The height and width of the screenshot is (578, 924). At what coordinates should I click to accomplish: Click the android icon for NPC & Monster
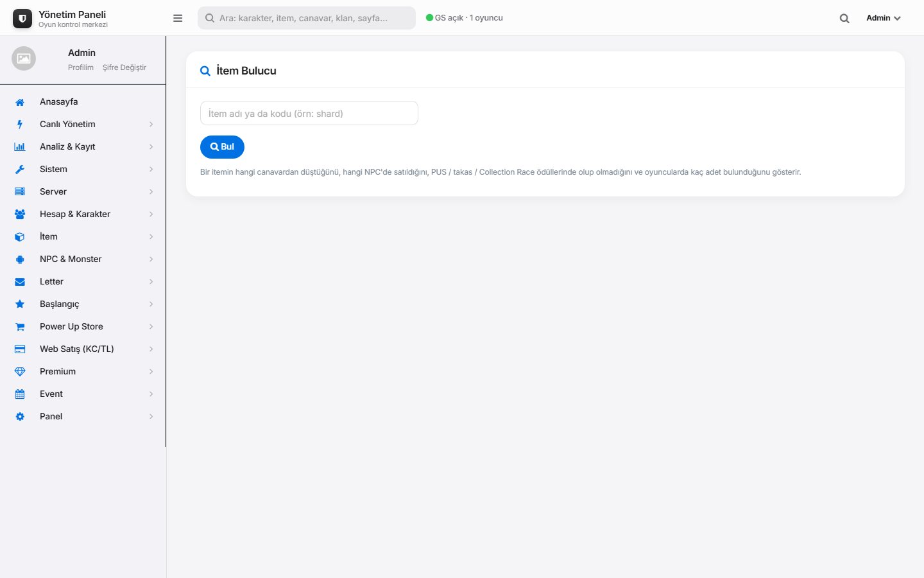point(20,259)
